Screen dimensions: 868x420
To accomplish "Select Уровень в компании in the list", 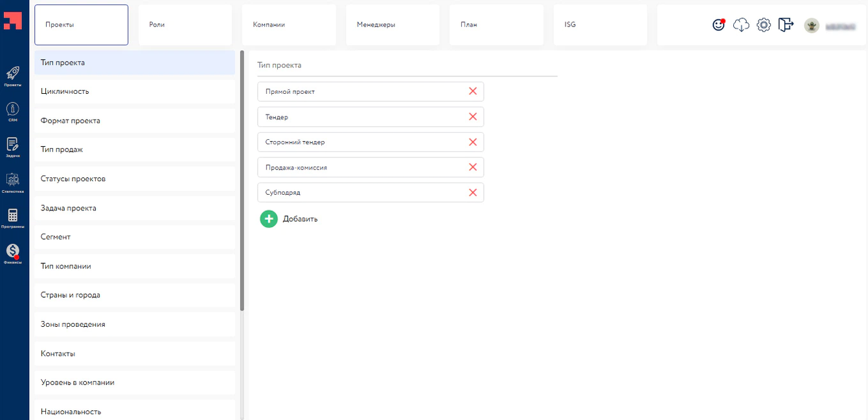I will pos(135,382).
